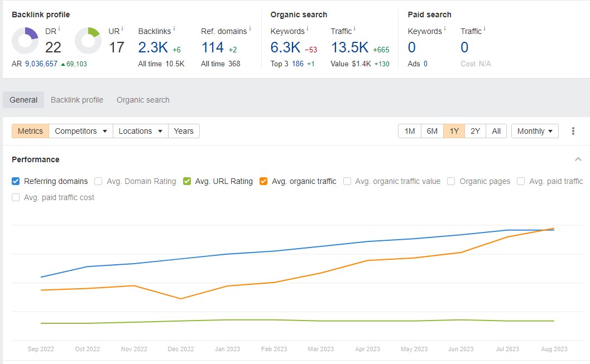Click the Organic search Traffic info icon

point(354,28)
